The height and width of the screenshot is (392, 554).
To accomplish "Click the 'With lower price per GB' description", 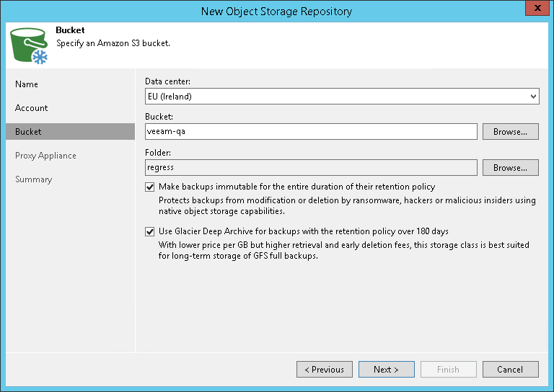I will tap(344, 250).
